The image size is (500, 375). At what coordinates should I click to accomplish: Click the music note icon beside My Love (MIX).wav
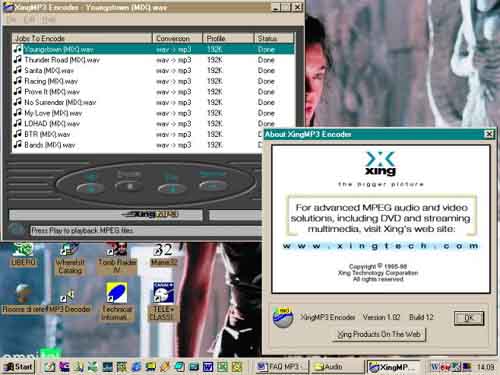[x=18, y=113]
